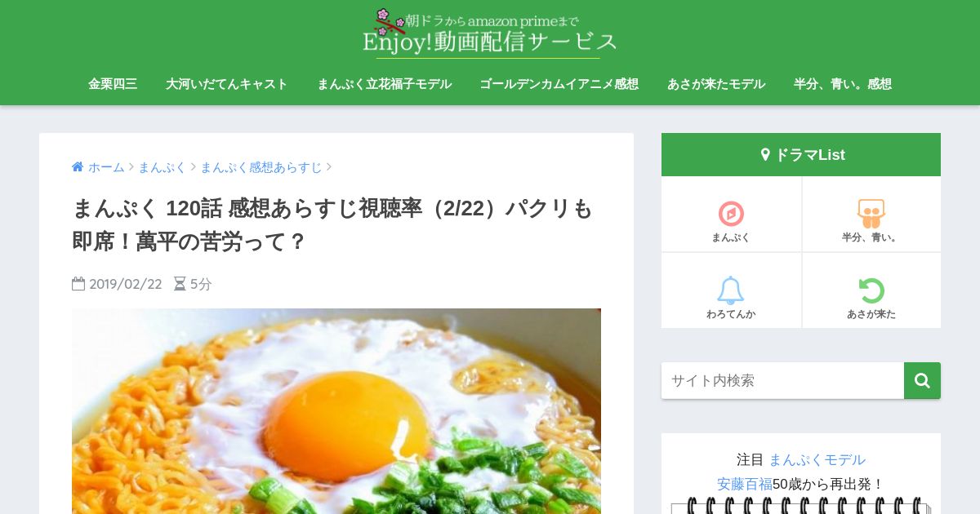This screenshot has height=514, width=980.
Task: Click the home icon in the breadcrumb
Action: tap(78, 166)
